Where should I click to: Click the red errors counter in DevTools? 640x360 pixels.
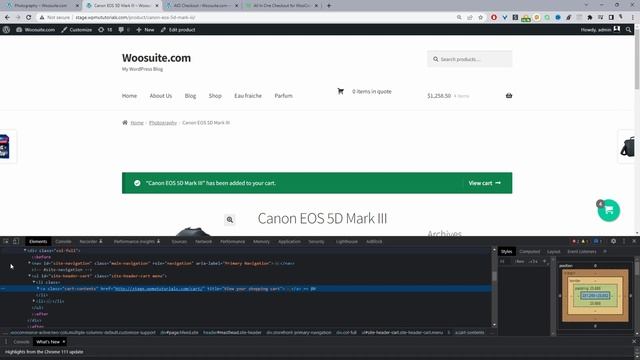[x=576, y=241]
